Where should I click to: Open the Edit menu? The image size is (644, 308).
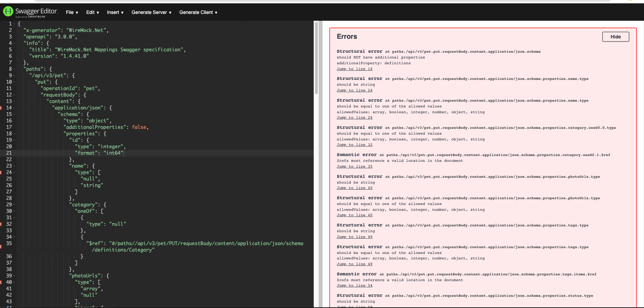click(92, 12)
